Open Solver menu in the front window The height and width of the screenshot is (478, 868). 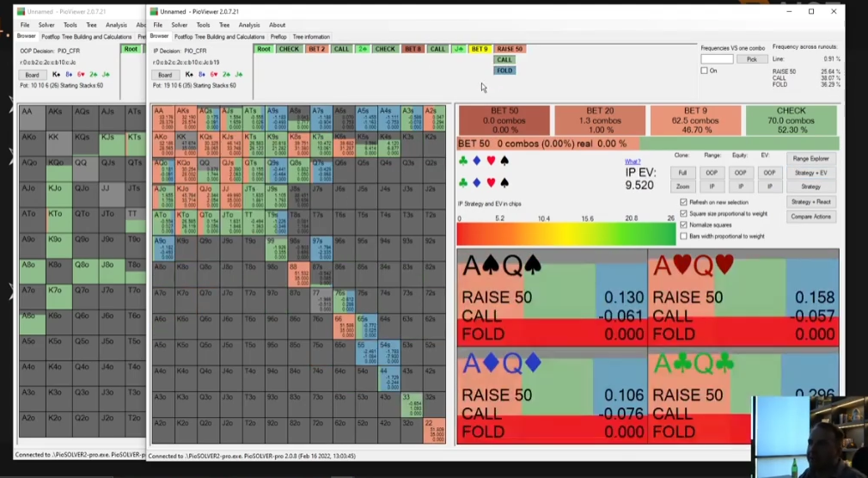point(180,25)
